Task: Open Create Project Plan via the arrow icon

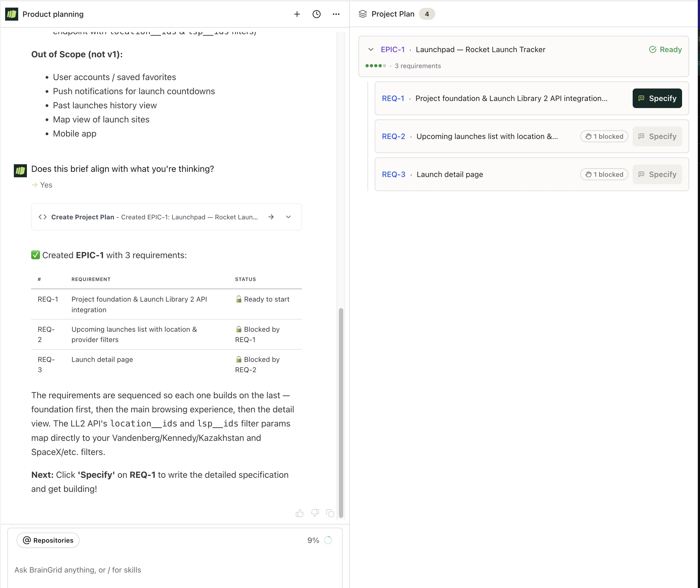Action: pyautogui.click(x=271, y=217)
